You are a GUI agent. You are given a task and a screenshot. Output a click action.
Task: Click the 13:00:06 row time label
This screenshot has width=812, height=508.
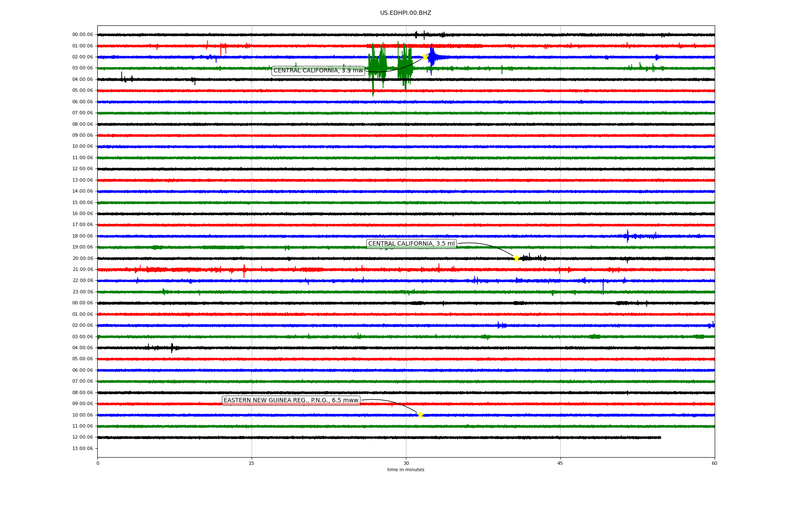[x=82, y=449]
